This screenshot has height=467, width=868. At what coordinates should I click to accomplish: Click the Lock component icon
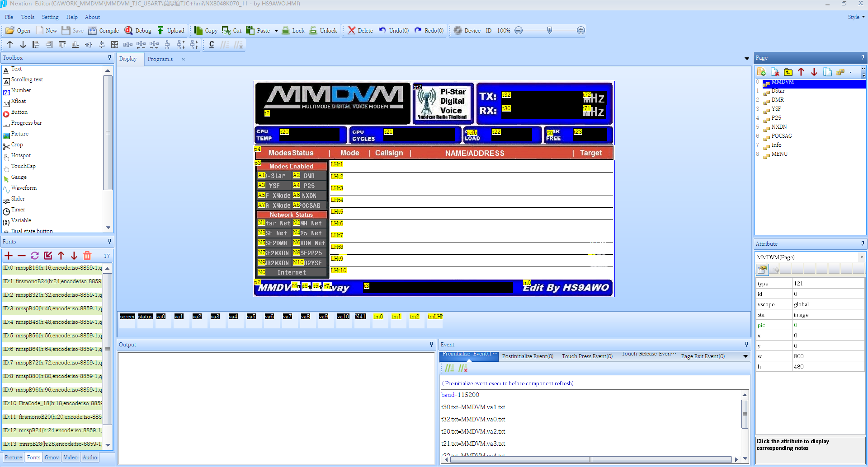coord(285,30)
